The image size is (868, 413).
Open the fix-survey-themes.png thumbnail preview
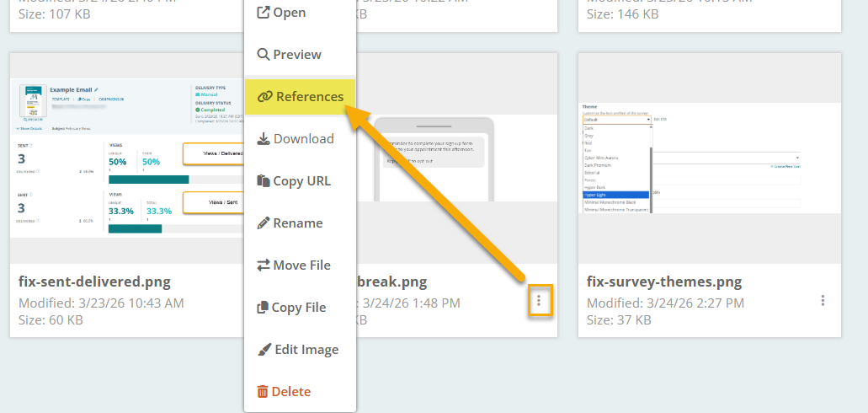coord(709,158)
